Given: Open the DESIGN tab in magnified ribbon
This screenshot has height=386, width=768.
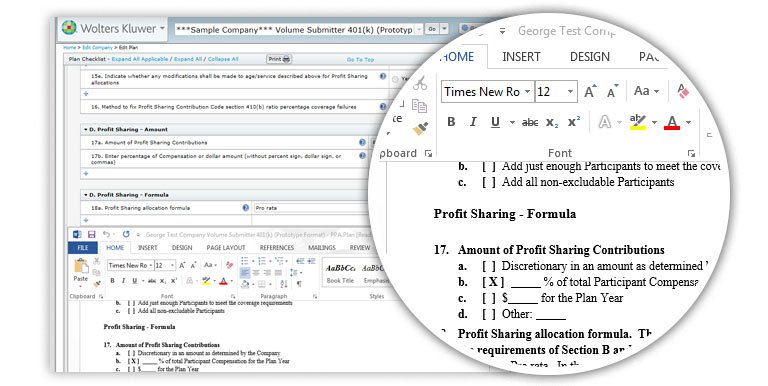Looking at the screenshot, I should pyautogui.click(x=590, y=57).
